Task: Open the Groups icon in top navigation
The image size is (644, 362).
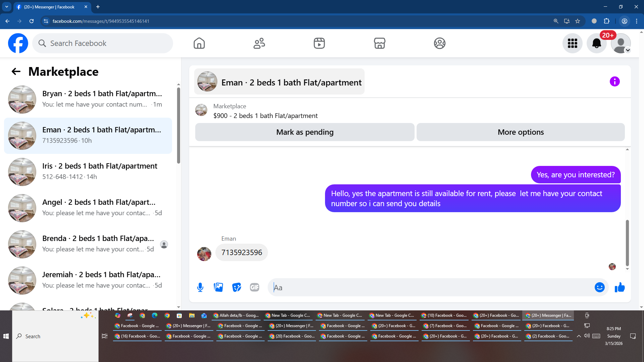Action: click(x=439, y=43)
